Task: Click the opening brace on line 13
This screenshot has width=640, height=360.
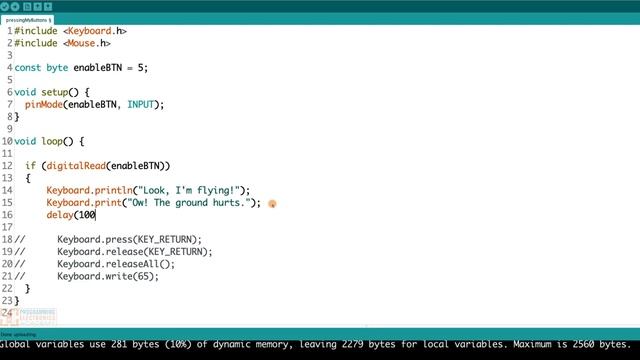Action: [28, 178]
